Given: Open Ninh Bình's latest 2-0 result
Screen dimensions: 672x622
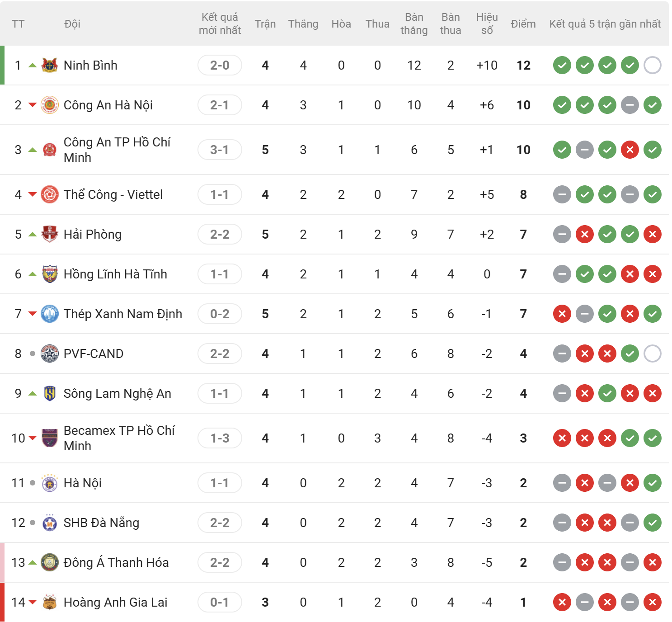Looking at the screenshot, I should pos(220,65).
